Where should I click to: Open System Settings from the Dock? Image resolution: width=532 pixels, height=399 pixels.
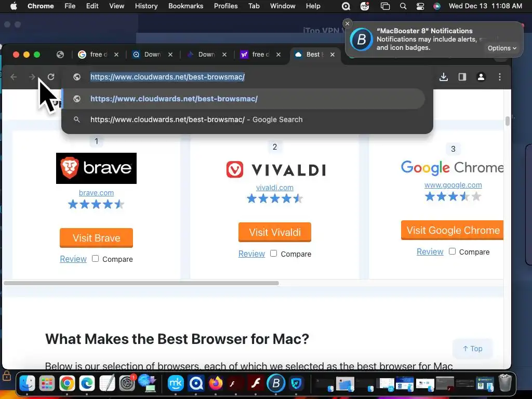(127, 383)
